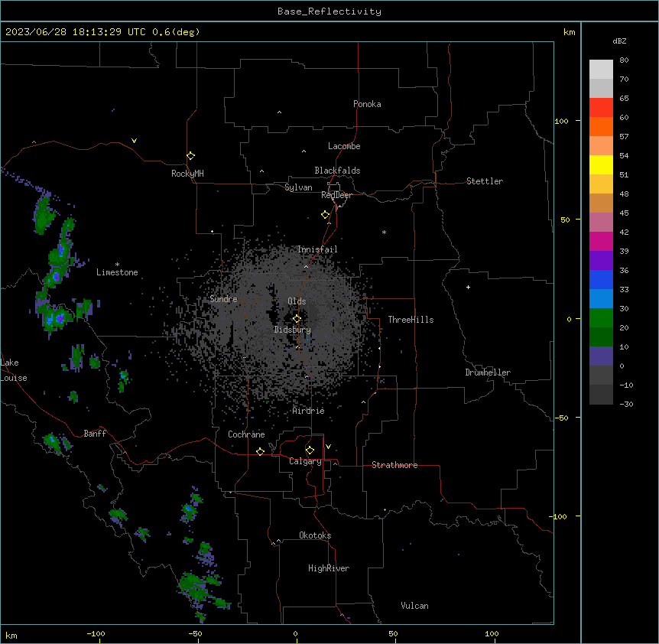
Task: Pick the light gray swatch between 80 and 70
Action: click(x=601, y=70)
